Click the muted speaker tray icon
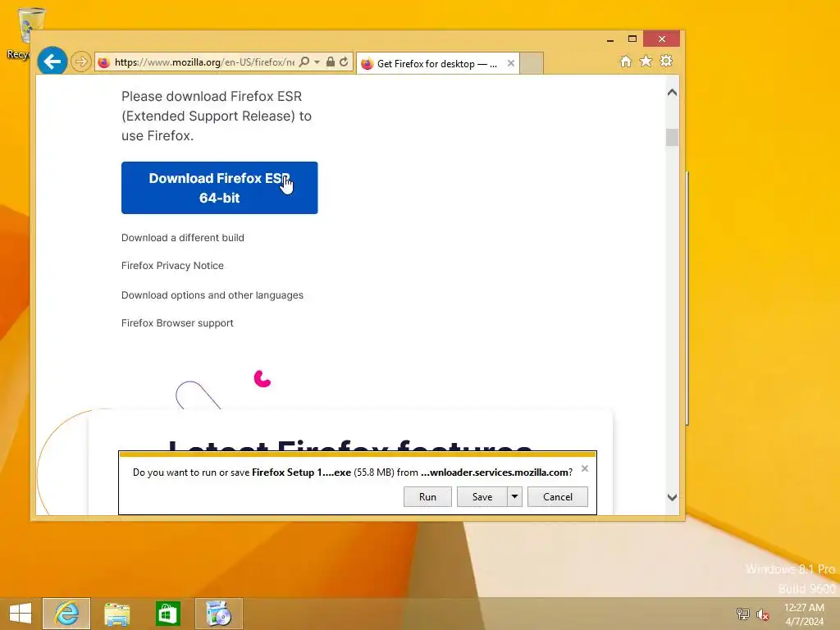Screen dimensions: 840x630 coord(762,614)
